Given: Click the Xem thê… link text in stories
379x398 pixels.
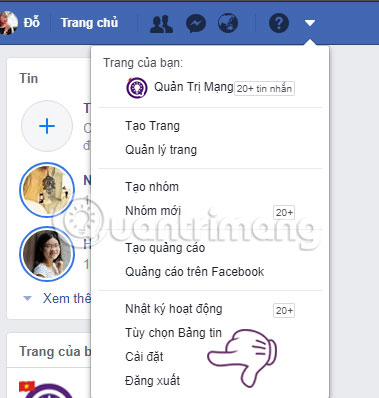Looking at the screenshot, I should (x=67, y=298).
